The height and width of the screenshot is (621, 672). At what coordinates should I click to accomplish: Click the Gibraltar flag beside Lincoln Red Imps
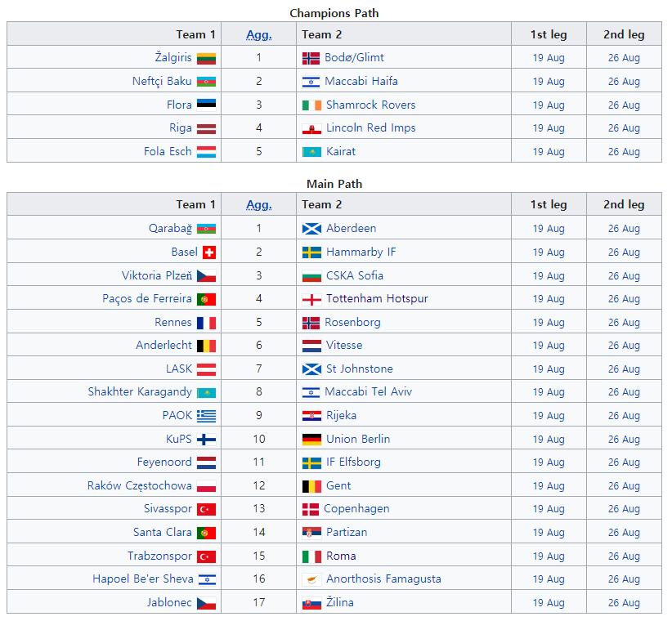[x=311, y=128]
